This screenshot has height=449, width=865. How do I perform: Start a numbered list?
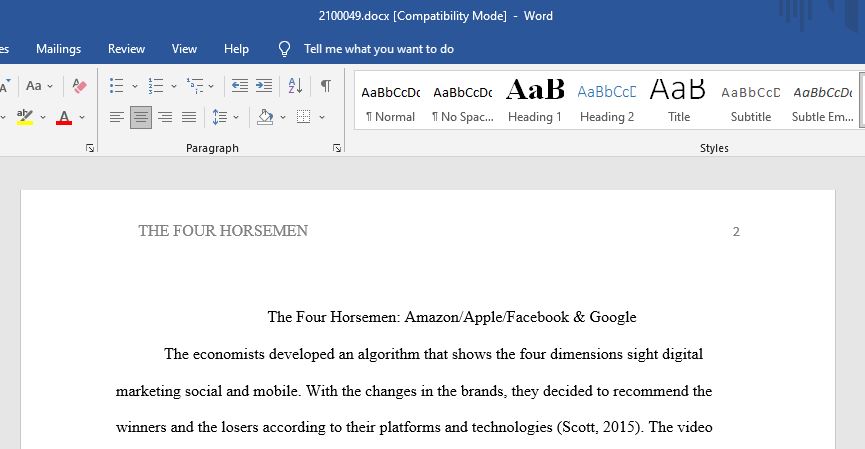156,85
